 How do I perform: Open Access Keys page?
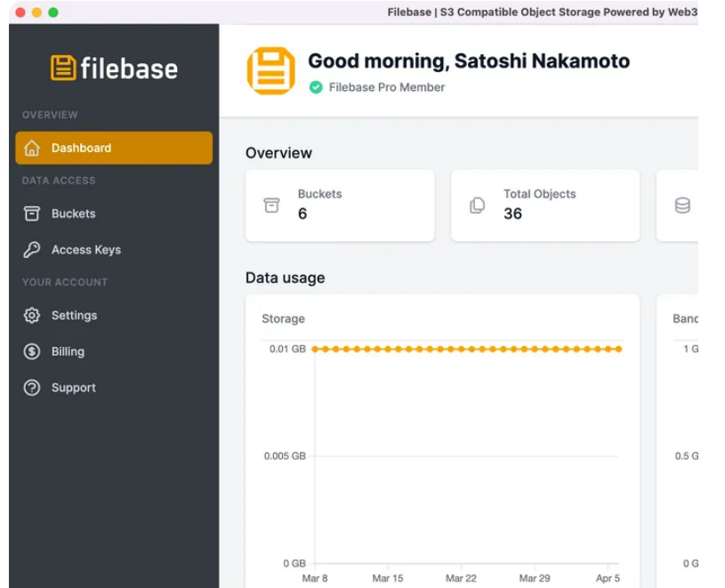point(85,250)
